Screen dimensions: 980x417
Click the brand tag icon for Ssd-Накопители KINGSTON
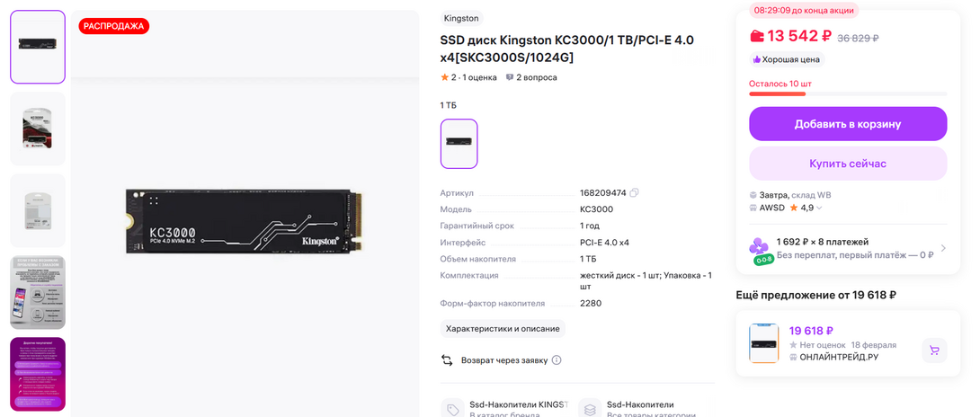452,410
